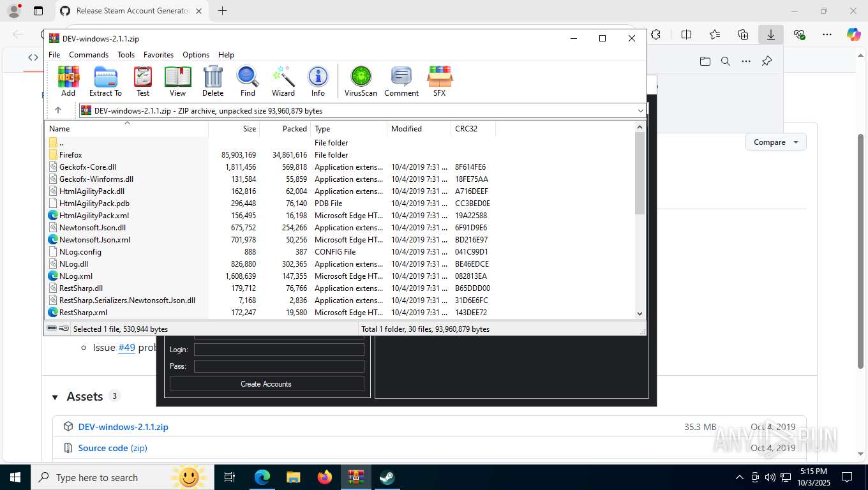Open the Help menu

coord(226,55)
